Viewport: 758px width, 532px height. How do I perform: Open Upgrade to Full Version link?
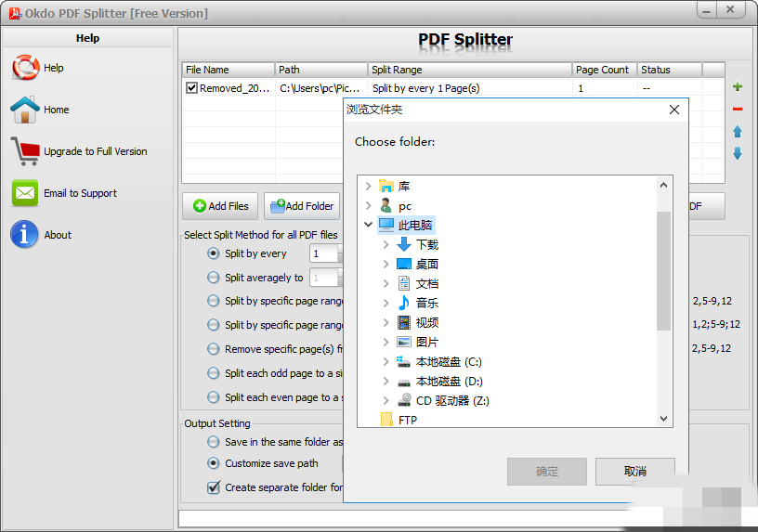pos(96,151)
